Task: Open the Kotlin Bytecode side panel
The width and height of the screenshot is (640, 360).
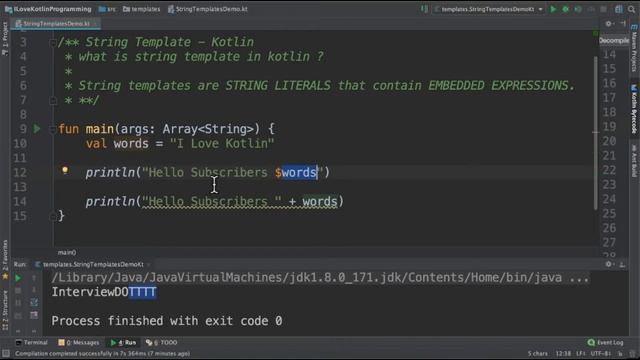Action: 634,109
